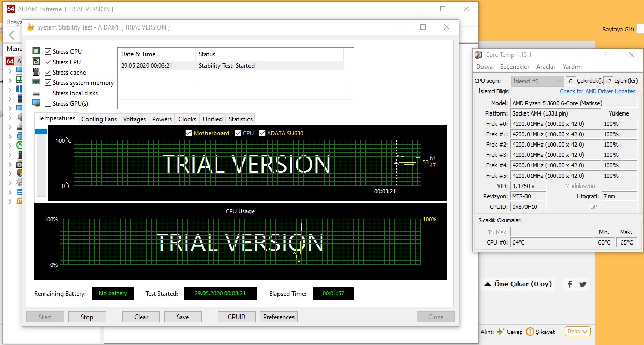Click the Öne Çıkar upvote button
Screen dimensions: 644x345
coord(518,284)
